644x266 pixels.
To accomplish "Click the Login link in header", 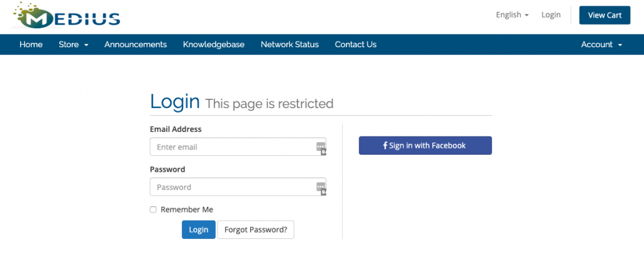I will [551, 15].
